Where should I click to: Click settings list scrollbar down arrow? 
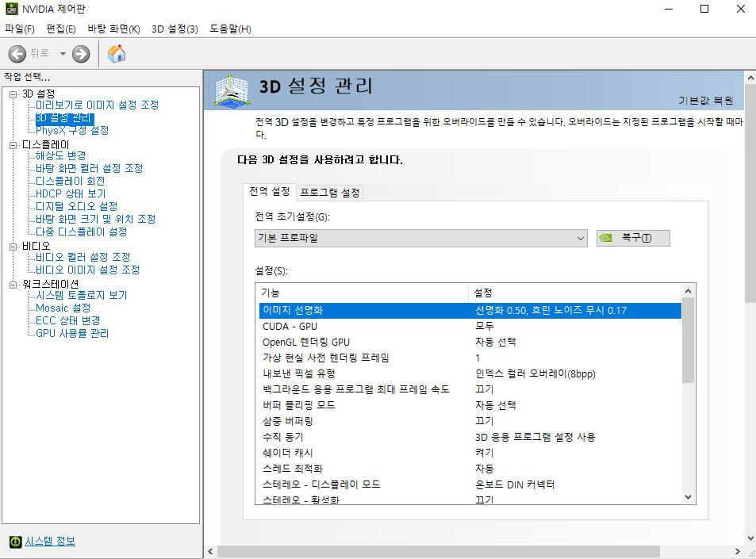pos(688,497)
